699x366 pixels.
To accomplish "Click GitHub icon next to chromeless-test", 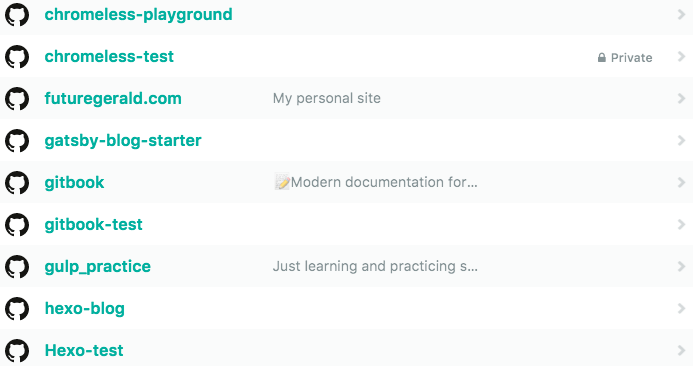I will coord(17,57).
